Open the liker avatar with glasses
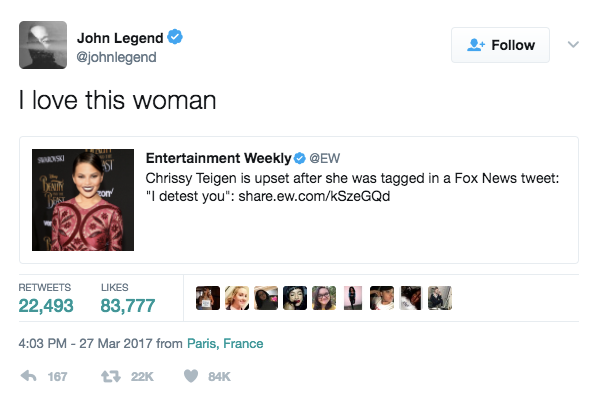The height and width of the screenshot is (395, 602). pos(324,298)
